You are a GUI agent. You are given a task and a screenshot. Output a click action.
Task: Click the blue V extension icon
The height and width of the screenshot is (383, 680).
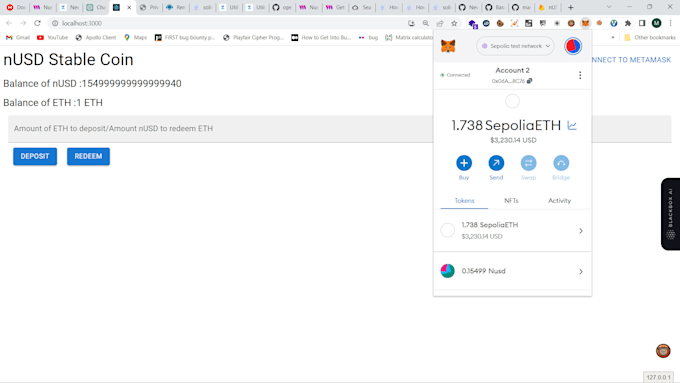pyautogui.click(x=614, y=23)
